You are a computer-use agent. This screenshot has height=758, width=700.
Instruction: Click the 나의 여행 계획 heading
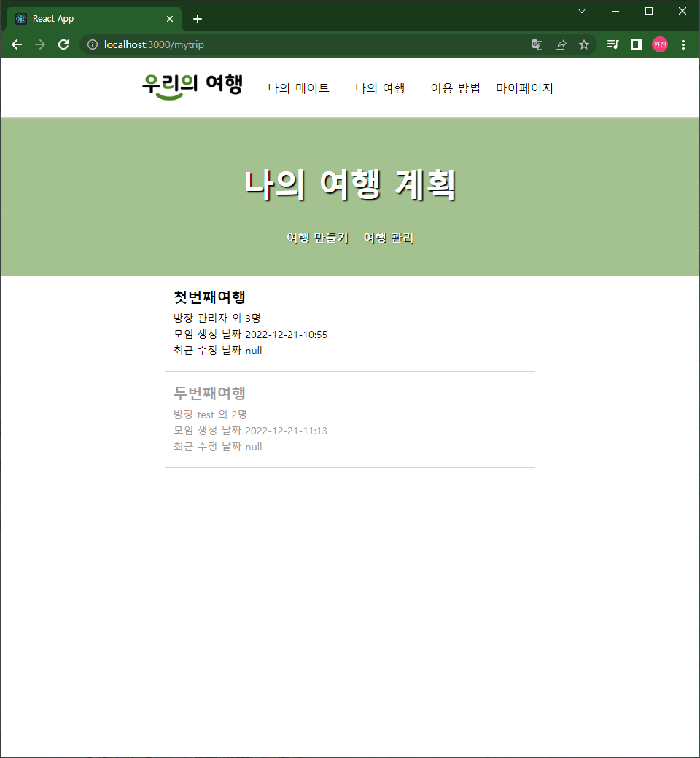(x=350, y=184)
